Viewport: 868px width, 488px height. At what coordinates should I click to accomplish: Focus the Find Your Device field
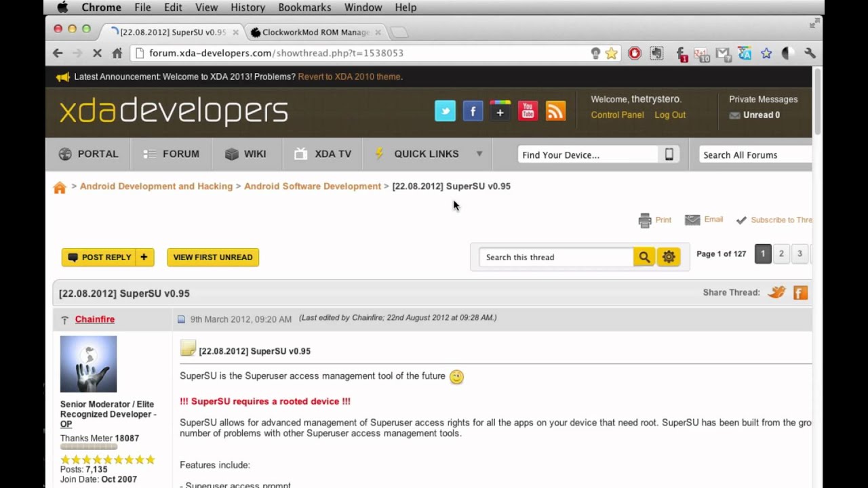pyautogui.click(x=587, y=155)
